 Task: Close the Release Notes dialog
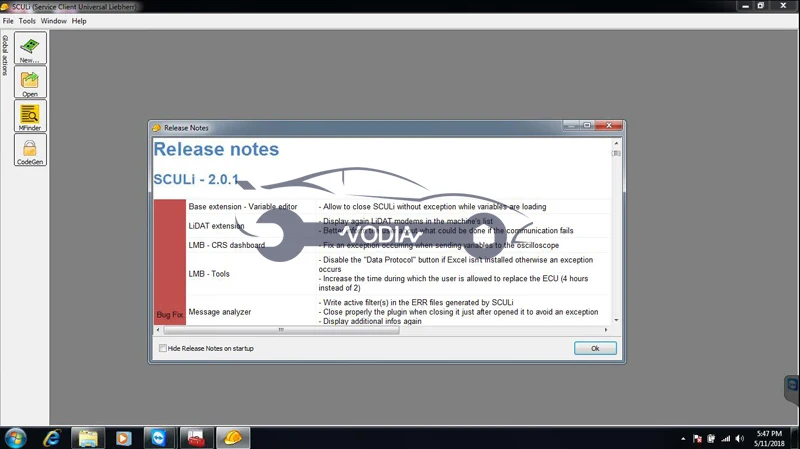[609, 126]
